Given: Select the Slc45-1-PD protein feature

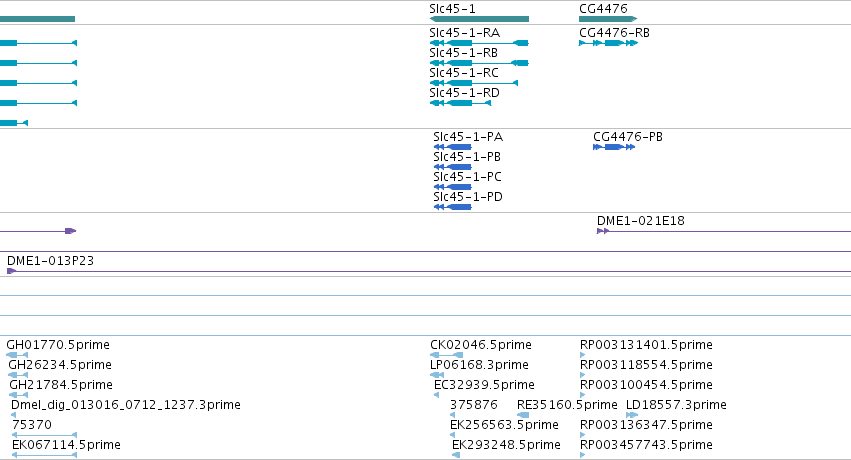Looking at the screenshot, I should pos(453,207).
